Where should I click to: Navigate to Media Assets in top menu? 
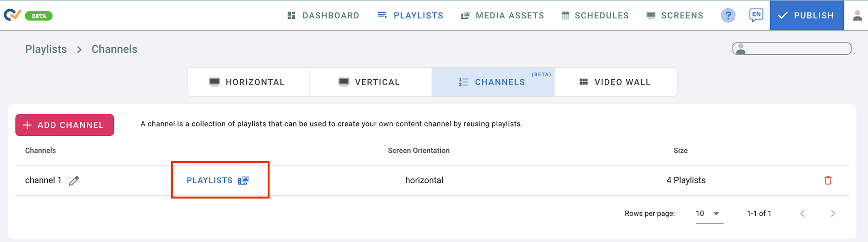[502, 15]
